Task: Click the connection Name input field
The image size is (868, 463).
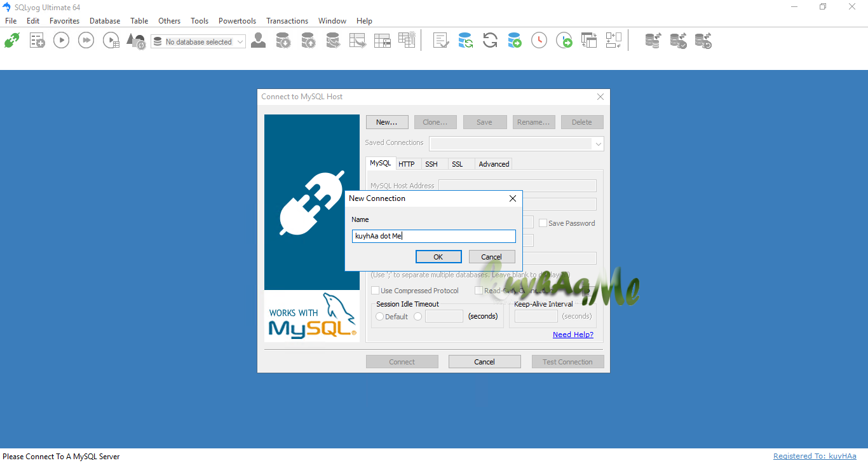Action: coord(434,236)
